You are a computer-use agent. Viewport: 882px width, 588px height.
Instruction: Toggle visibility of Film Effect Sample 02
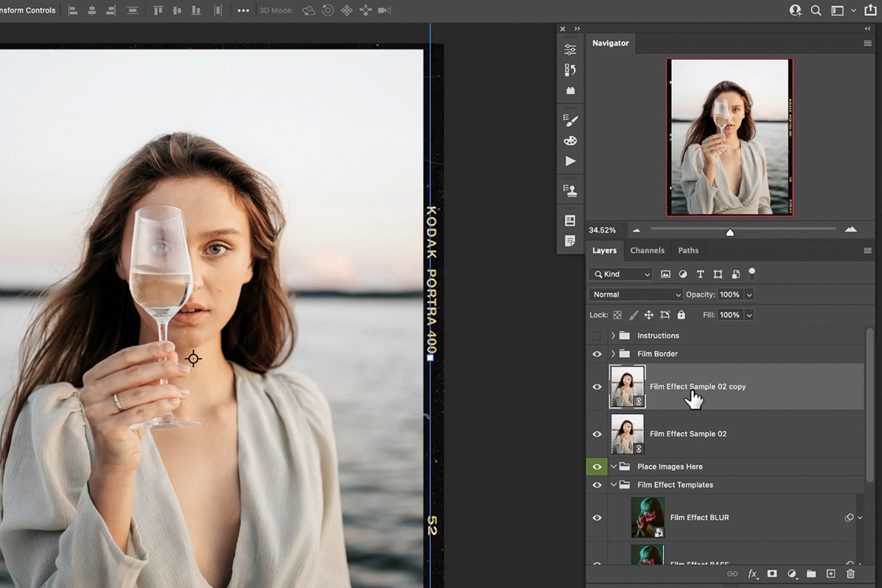pos(597,434)
